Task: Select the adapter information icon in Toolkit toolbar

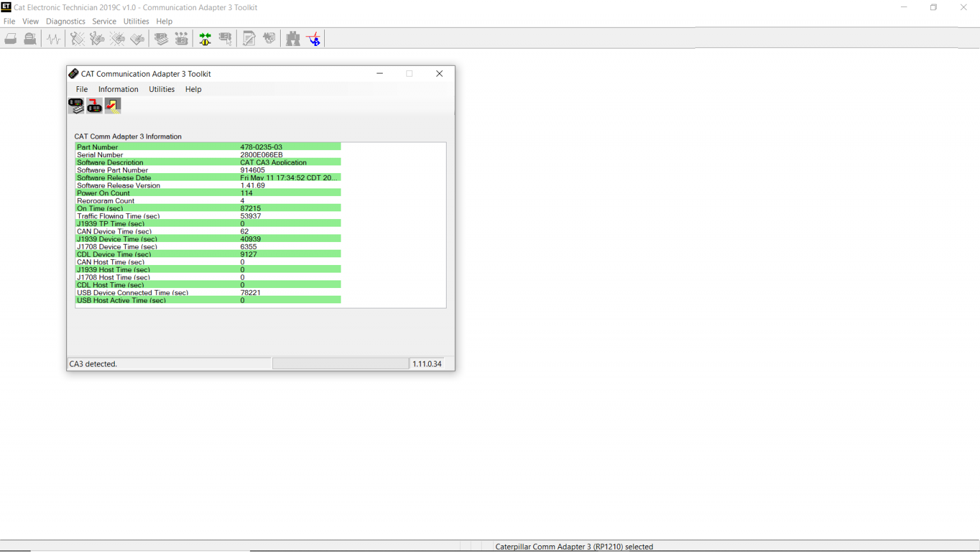Action: 75,105
